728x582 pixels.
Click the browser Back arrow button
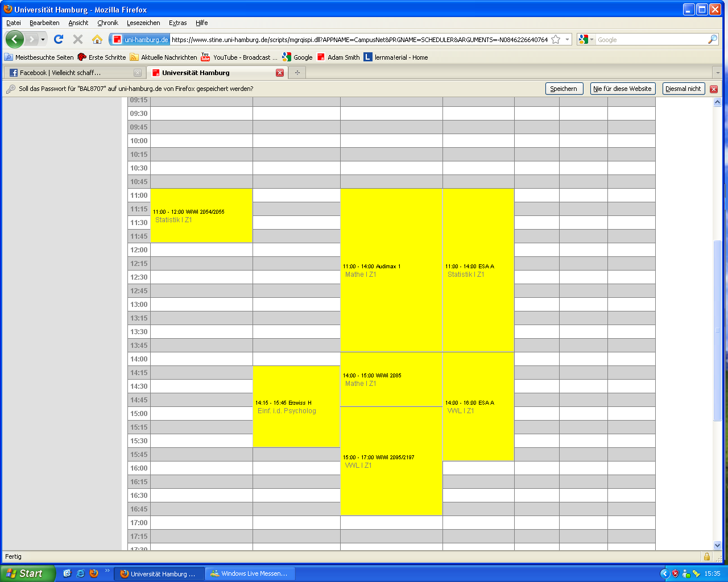(15, 39)
